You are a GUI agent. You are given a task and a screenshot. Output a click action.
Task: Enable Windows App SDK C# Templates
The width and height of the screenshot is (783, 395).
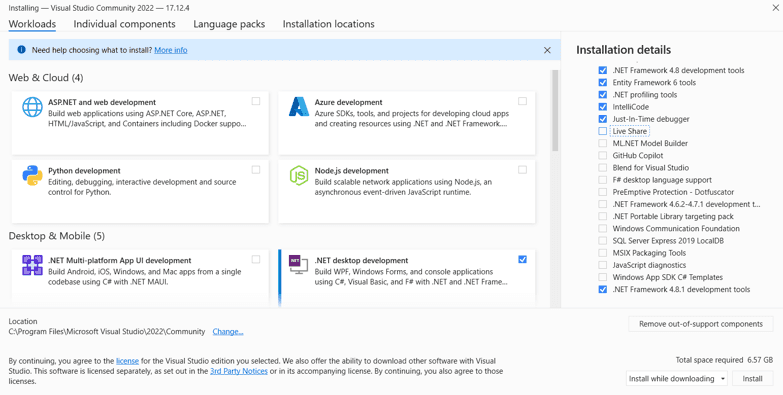(603, 277)
